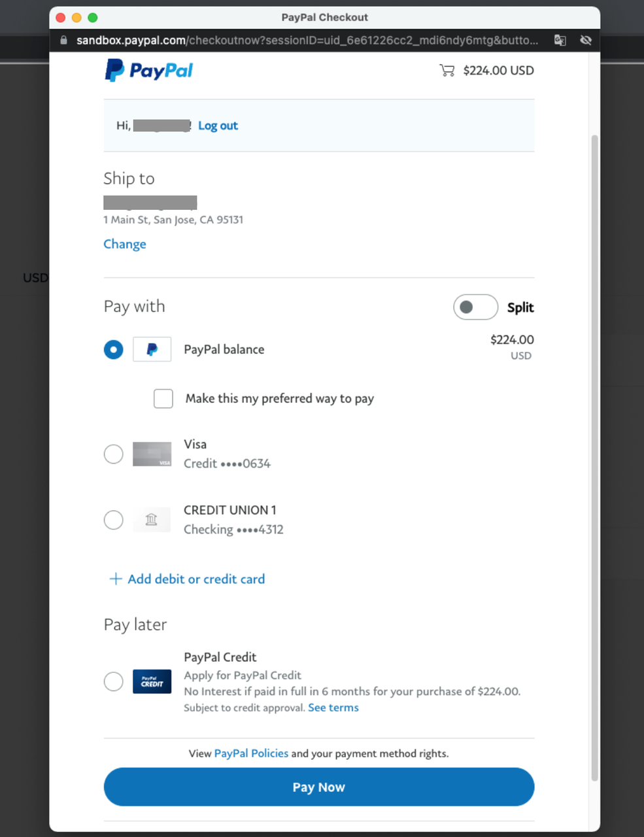
Task: Click the bank building icon
Action: click(152, 520)
